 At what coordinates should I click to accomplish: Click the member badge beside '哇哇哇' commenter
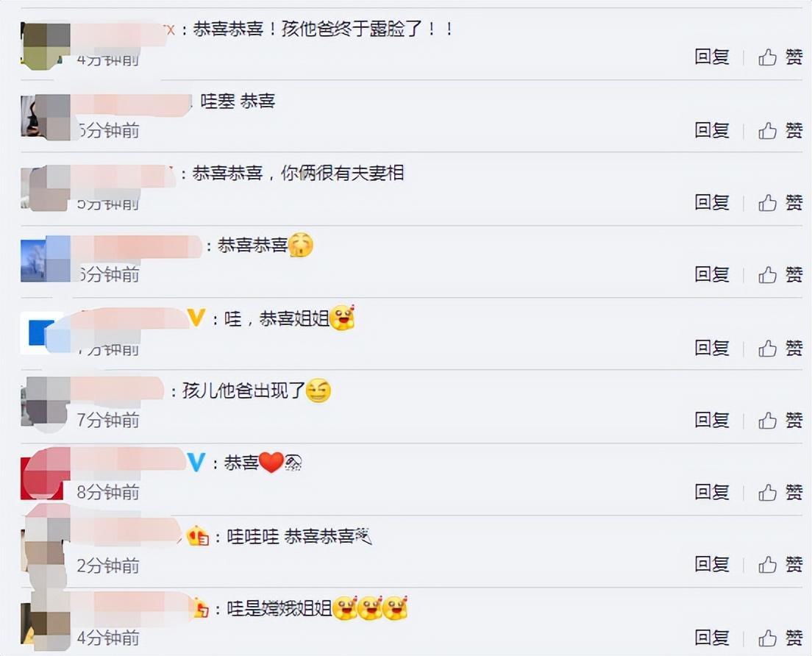(198, 536)
